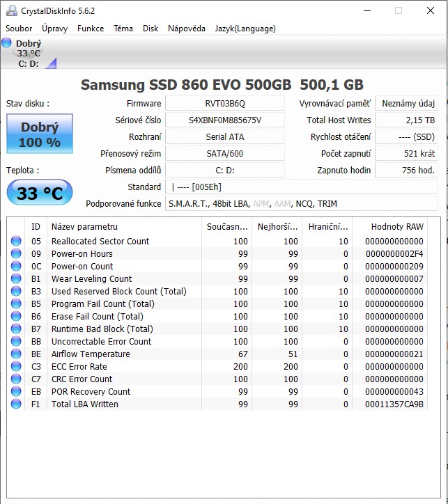
Task: Minimize the CrystalDiskInfo window
Action: tap(367, 10)
